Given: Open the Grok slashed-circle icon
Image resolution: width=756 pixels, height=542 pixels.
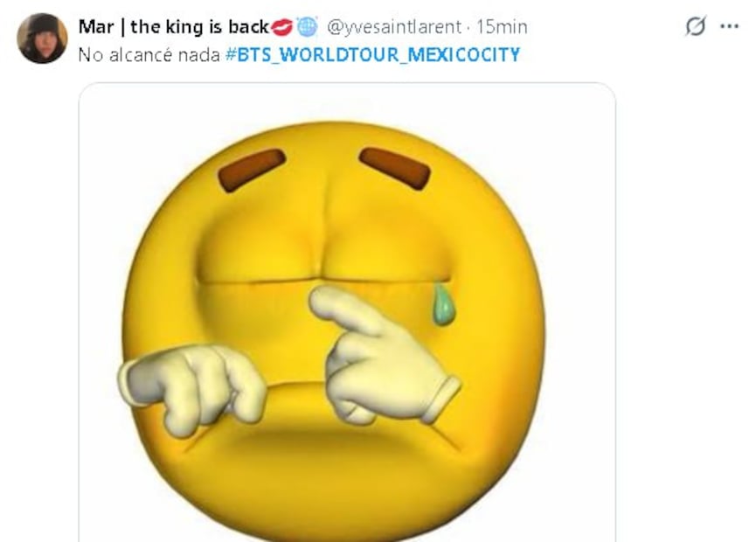Looking at the screenshot, I should (x=696, y=27).
